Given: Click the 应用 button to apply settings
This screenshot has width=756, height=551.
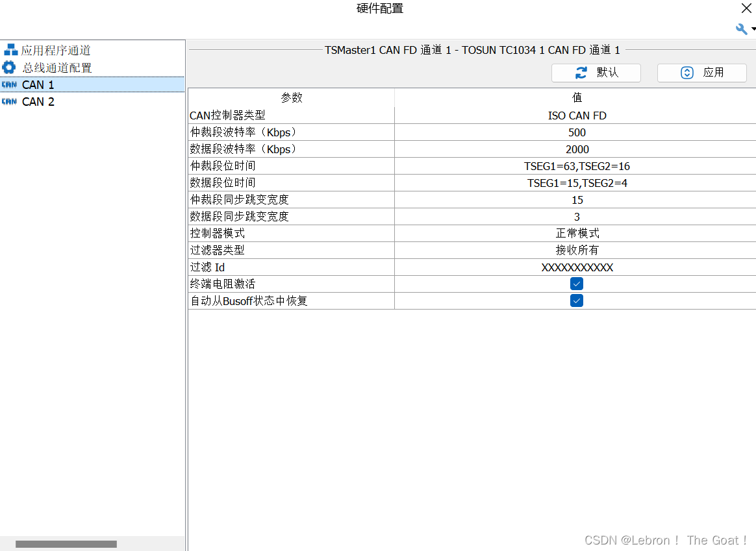Looking at the screenshot, I should pyautogui.click(x=701, y=73).
